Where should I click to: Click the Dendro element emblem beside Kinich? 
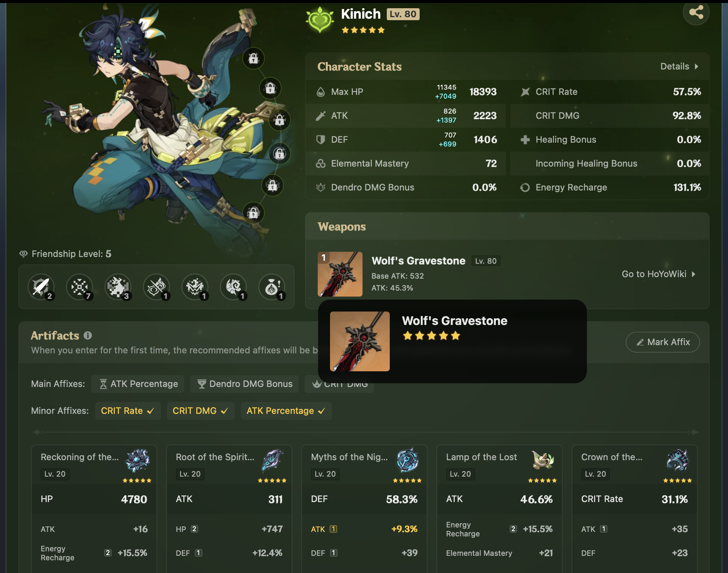click(x=320, y=20)
